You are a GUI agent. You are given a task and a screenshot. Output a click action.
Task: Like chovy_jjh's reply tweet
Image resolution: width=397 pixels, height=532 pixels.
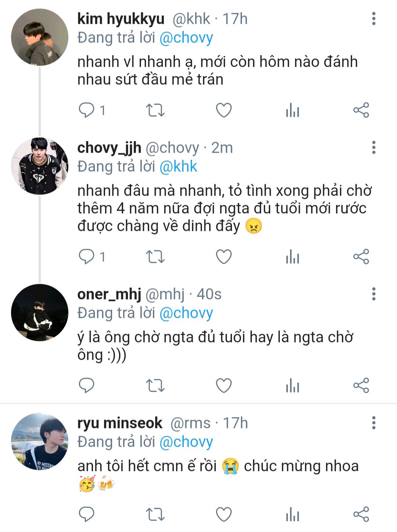[x=223, y=256]
